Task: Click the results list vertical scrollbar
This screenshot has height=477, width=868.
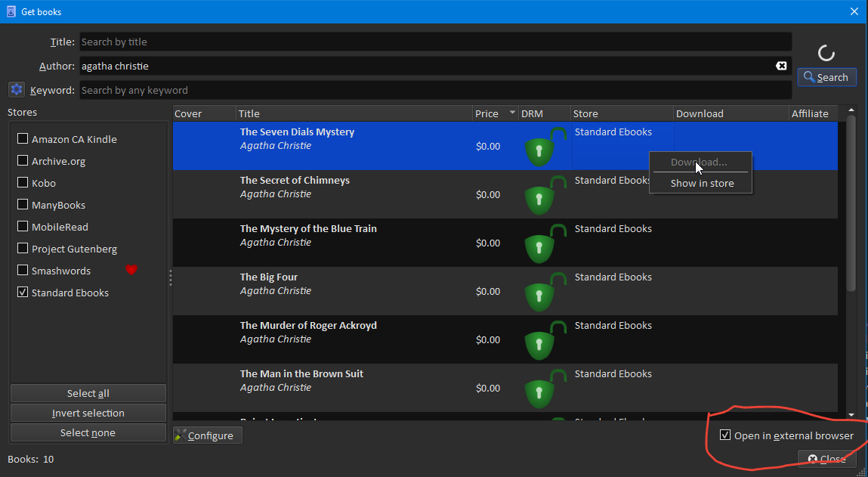Action: pyautogui.click(x=851, y=204)
